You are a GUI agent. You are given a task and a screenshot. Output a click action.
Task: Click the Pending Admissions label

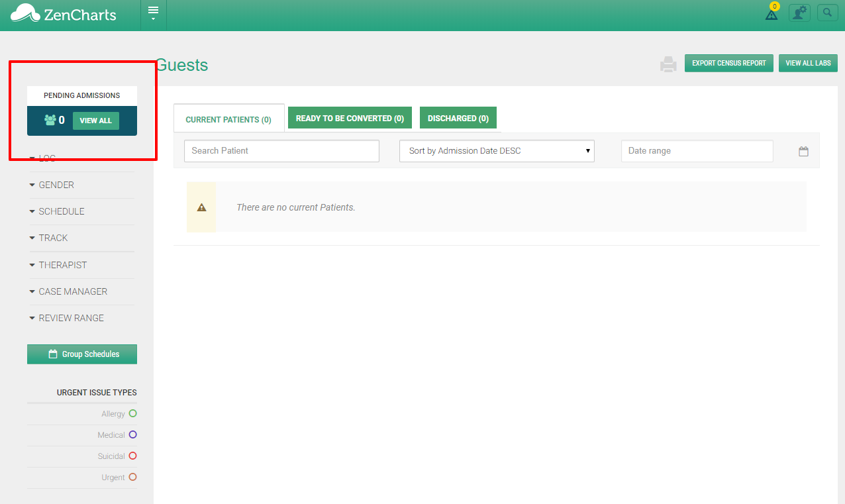point(82,95)
